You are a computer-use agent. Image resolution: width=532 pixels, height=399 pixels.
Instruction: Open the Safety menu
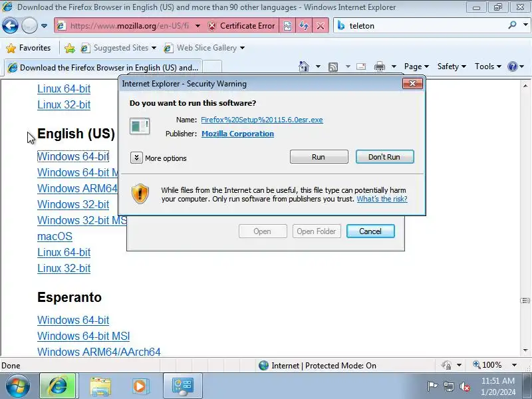pyautogui.click(x=452, y=66)
